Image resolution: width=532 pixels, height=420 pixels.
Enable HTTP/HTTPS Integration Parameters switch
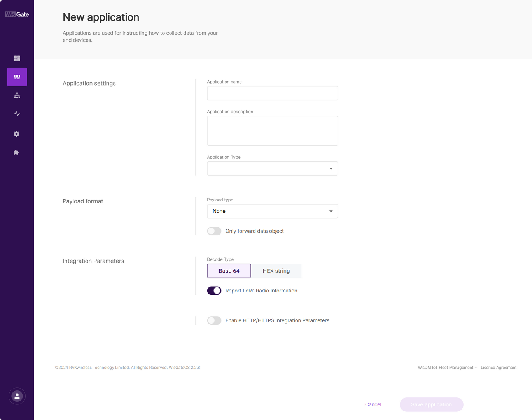(x=214, y=320)
